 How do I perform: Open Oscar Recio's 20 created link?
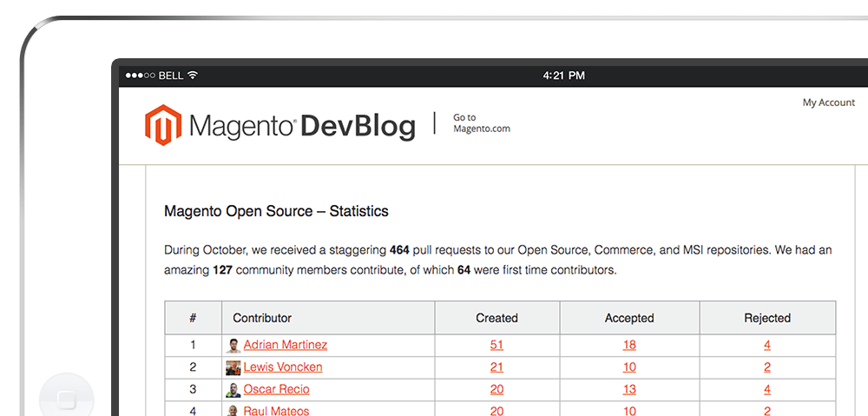tap(496, 389)
